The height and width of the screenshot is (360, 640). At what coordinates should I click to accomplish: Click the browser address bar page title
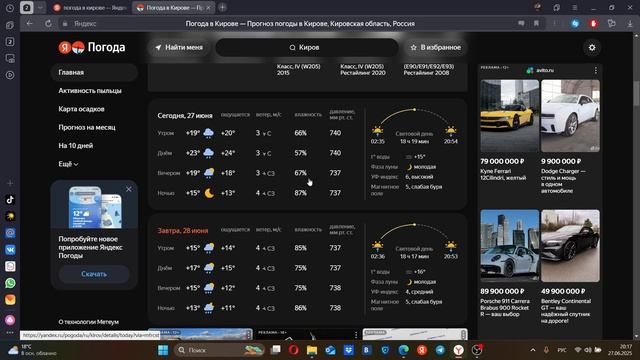coord(300,24)
